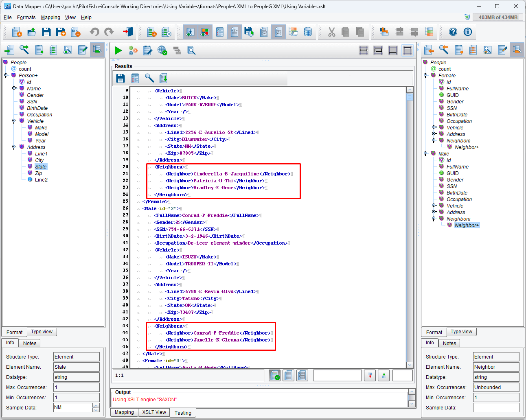Click the gears settings icon in testing toolbar
This screenshot has width=526, height=420.
click(133, 50)
